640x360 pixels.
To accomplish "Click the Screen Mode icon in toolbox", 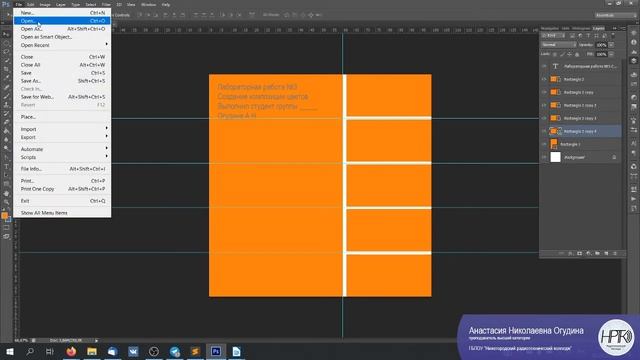I will 6,236.
